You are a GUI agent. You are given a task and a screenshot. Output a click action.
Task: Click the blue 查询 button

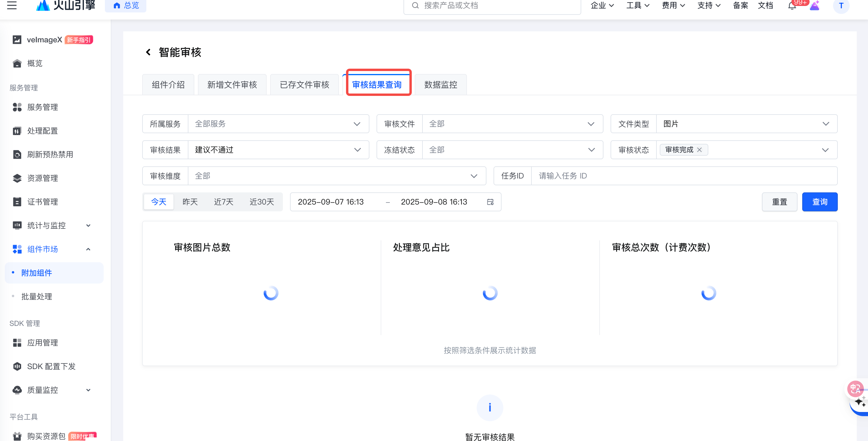819,202
